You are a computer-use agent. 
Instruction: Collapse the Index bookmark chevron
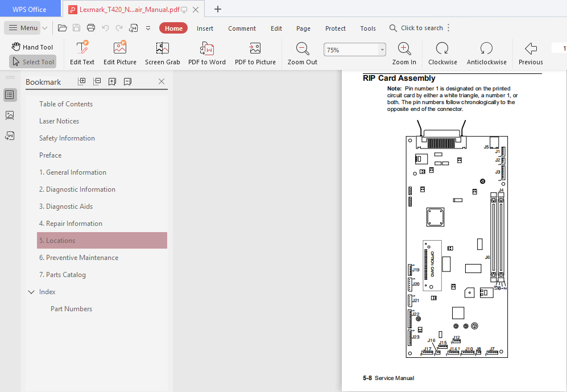[31, 292]
